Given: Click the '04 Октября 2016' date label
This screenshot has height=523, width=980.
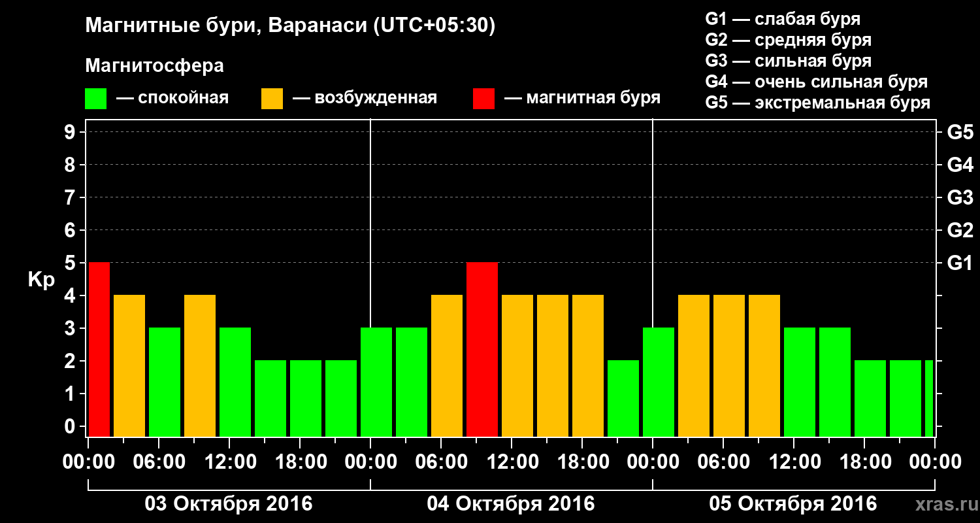Looking at the screenshot, I should coord(511,504).
